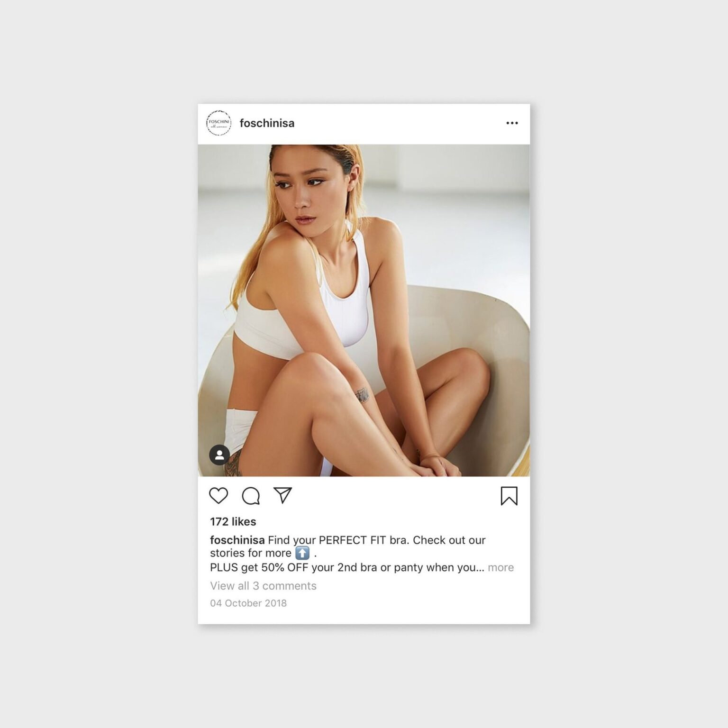Click the 'PLUS get 50% OFF' caption line
The width and height of the screenshot is (728, 728).
coord(347,567)
